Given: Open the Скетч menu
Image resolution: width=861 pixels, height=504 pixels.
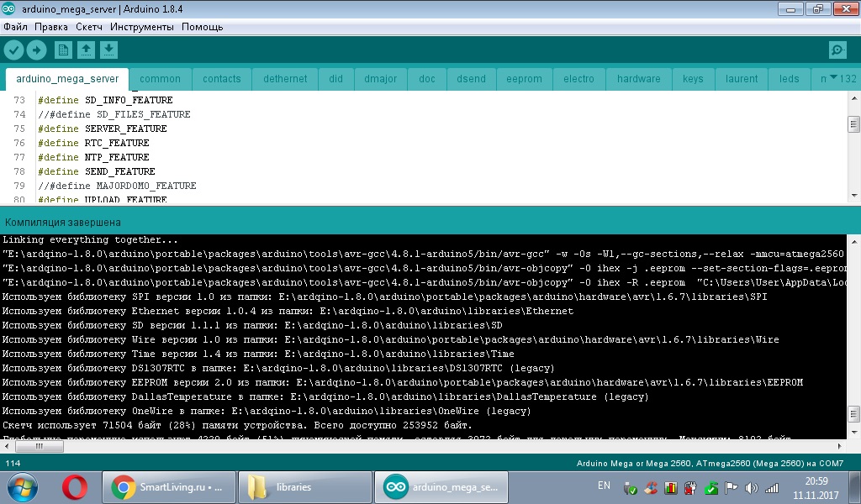Looking at the screenshot, I should (x=89, y=27).
